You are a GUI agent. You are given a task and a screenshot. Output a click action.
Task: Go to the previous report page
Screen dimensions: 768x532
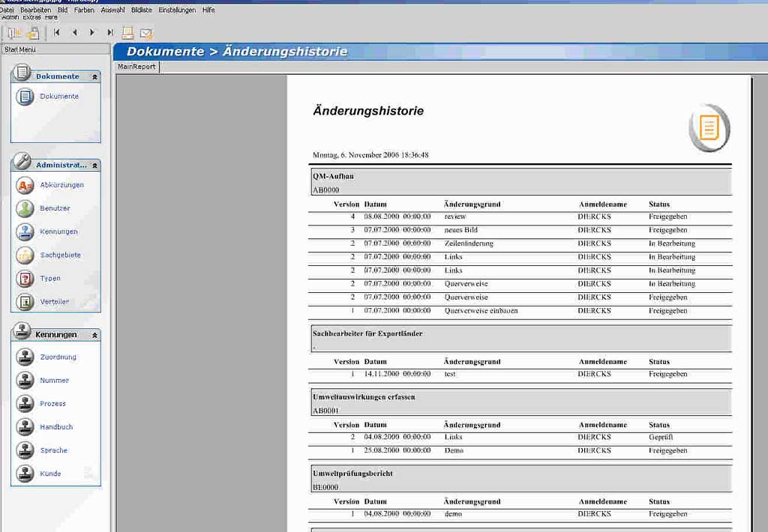(74, 32)
